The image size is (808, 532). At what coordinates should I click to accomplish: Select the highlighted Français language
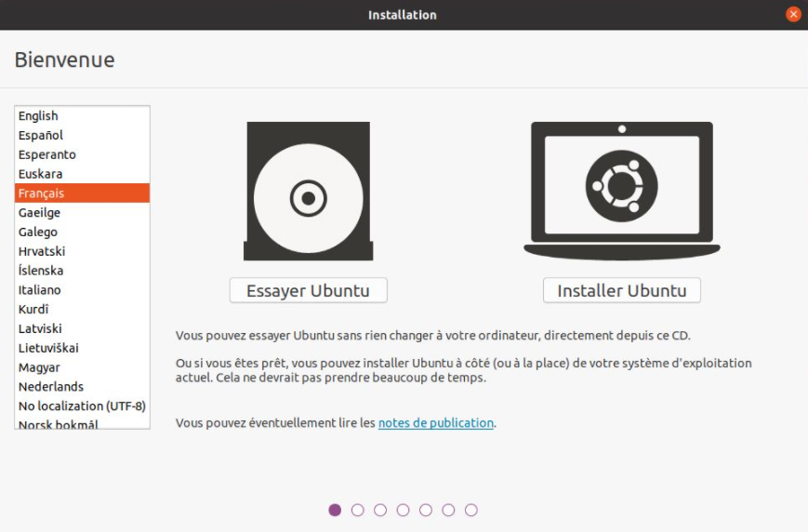(82, 193)
